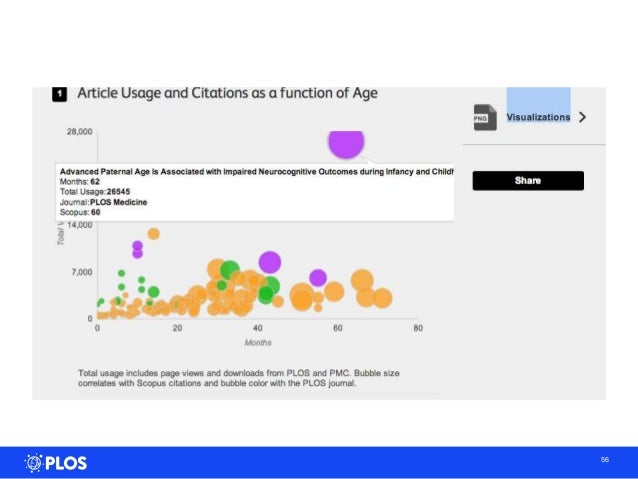Click the PLOS Medicine journal name in tooltip
638x479 pixels.
[123, 202]
